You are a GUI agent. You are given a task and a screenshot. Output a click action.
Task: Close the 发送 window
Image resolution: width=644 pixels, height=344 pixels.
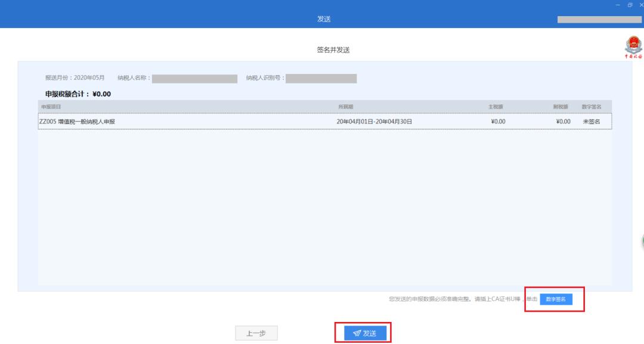[641, 5]
